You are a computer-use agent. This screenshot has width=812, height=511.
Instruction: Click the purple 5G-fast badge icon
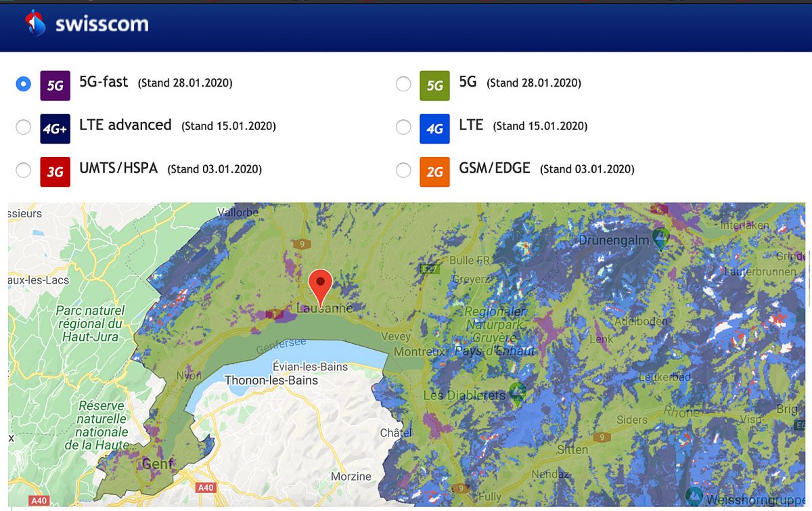click(x=55, y=85)
